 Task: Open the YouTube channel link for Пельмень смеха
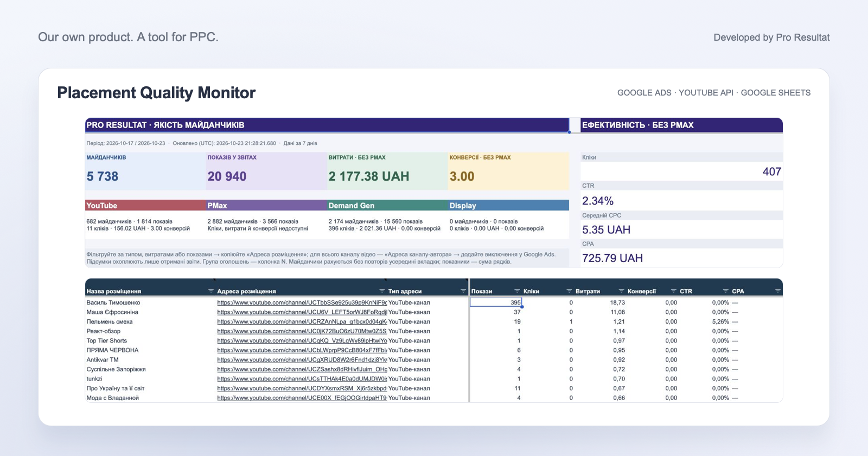tap(302, 322)
